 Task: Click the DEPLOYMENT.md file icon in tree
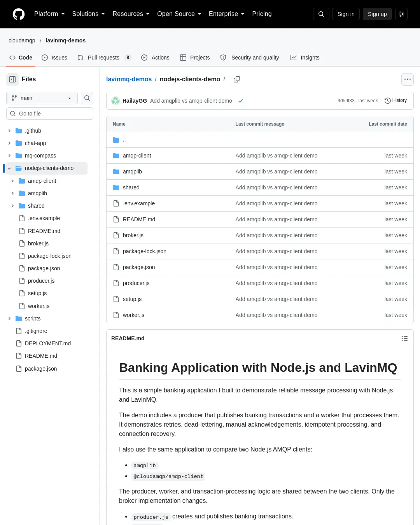click(19, 343)
